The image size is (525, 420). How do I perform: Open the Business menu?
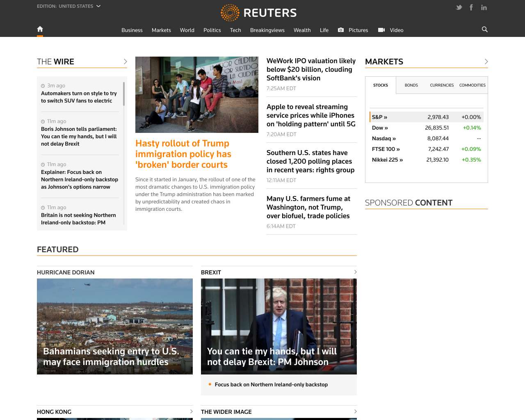pyautogui.click(x=132, y=30)
